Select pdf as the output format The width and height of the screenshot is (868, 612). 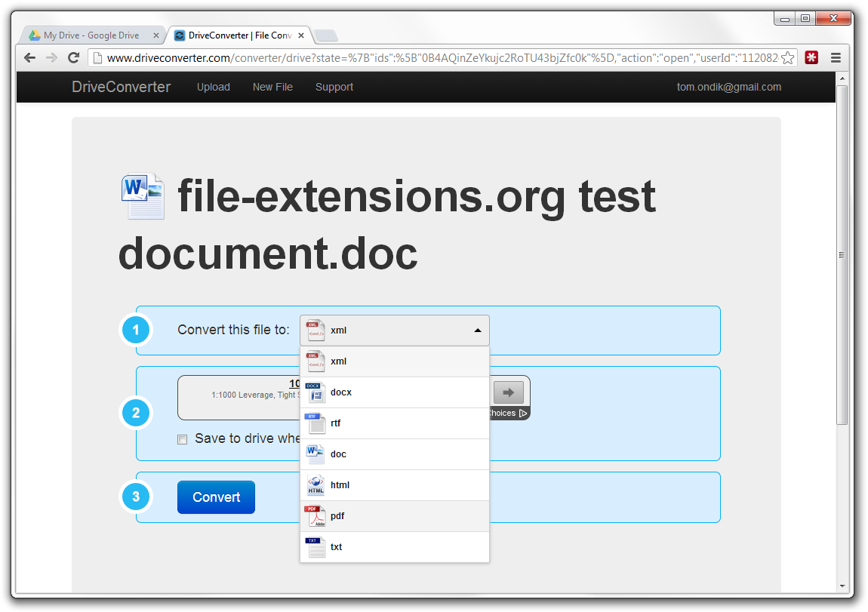pyautogui.click(x=395, y=516)
